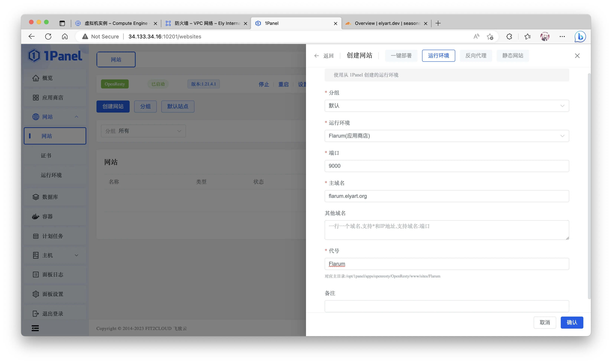Close the Overview elyart.dev tab
612x364 pixels.
click(x=426, y=24)
